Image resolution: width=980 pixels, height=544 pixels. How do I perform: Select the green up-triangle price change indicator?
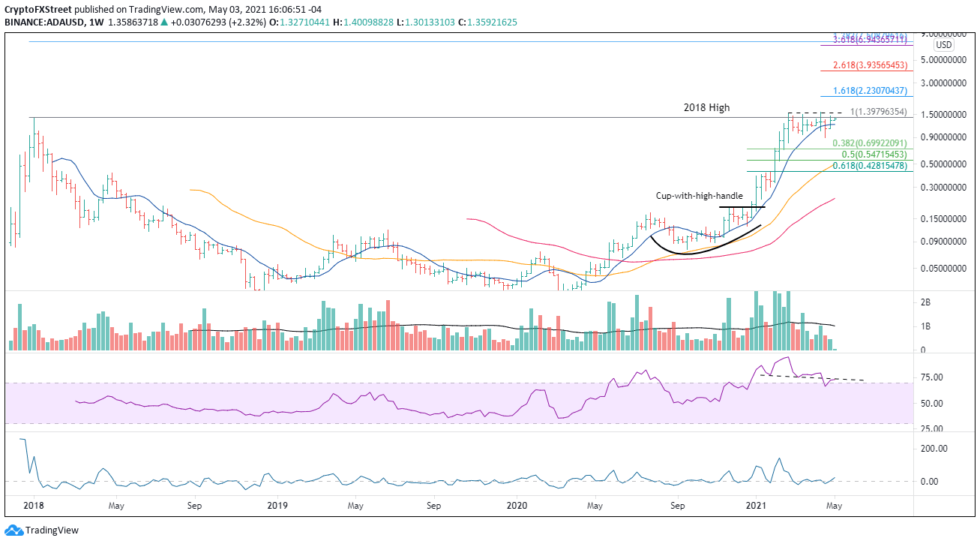coord(166,22)
